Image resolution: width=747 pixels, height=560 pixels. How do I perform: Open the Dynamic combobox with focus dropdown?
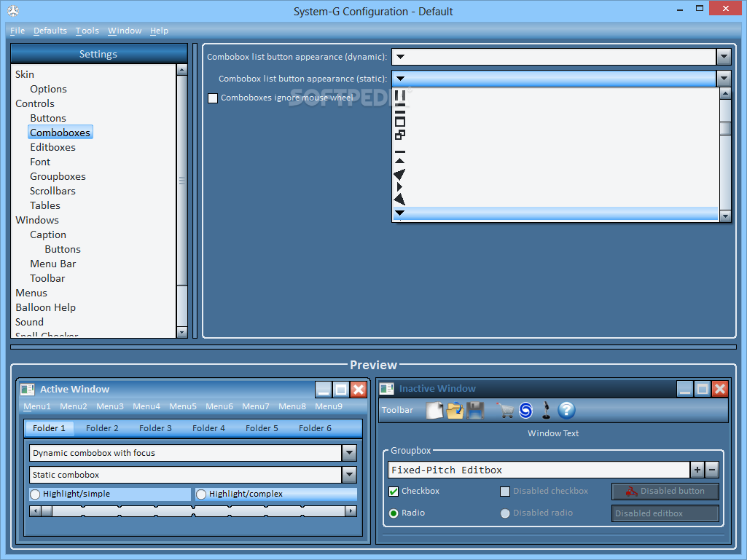tap(349, 453)
